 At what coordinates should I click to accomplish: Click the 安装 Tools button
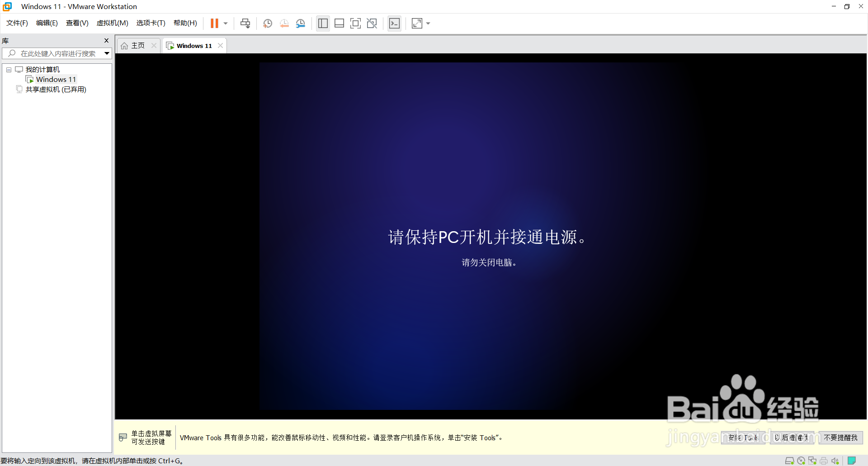click(x=743, y=437)
